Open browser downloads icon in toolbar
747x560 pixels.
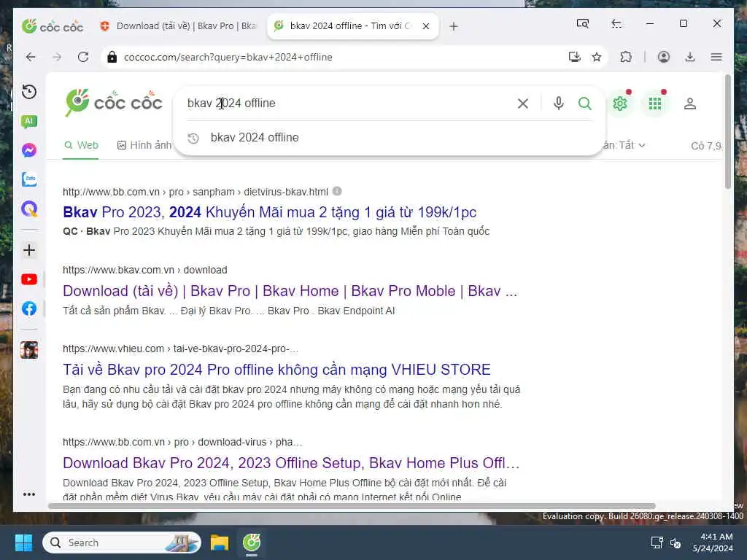[x=689, y=57]
